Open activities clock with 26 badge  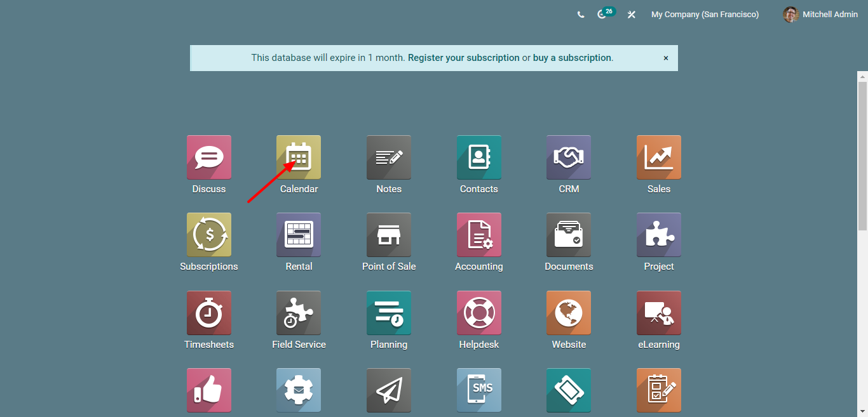click(x=602, y=15)
